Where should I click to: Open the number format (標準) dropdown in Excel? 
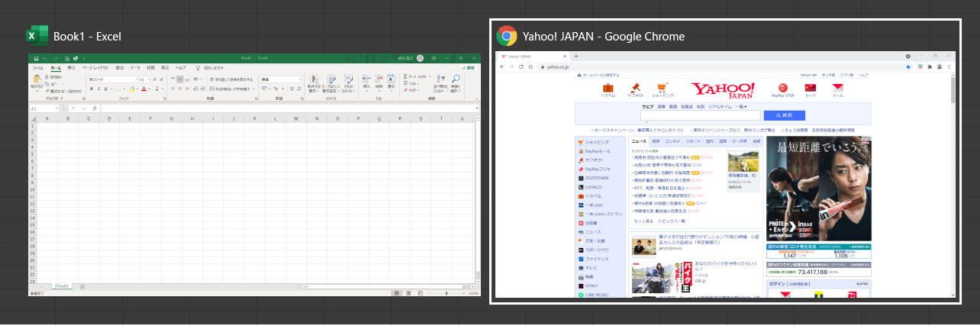(298, 79)
